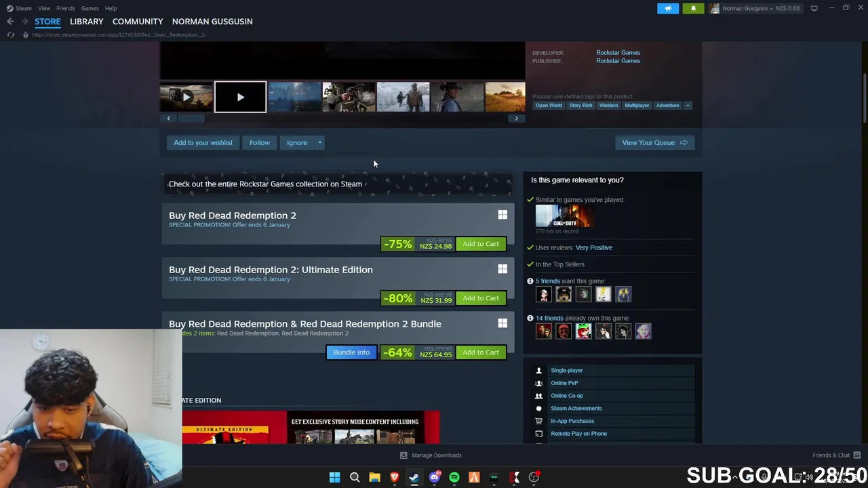Follow Red Dead Redemption 2
The image size is (868, 488).
(x=259, y=142)
